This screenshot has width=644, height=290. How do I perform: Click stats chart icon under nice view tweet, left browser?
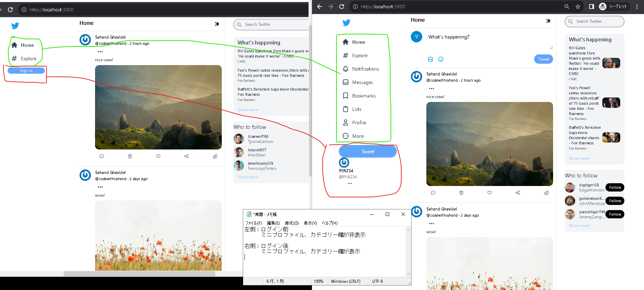215,156
